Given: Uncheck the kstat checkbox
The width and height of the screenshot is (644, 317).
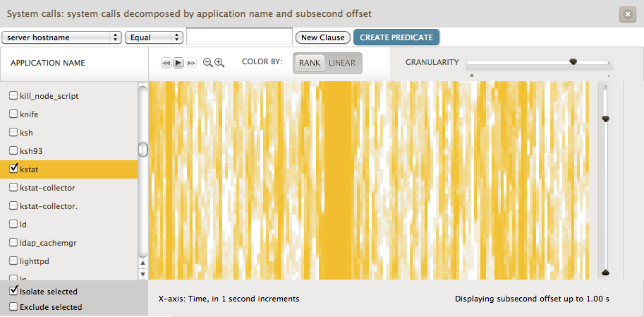Looking at the screenshot, I should (13, 169).
